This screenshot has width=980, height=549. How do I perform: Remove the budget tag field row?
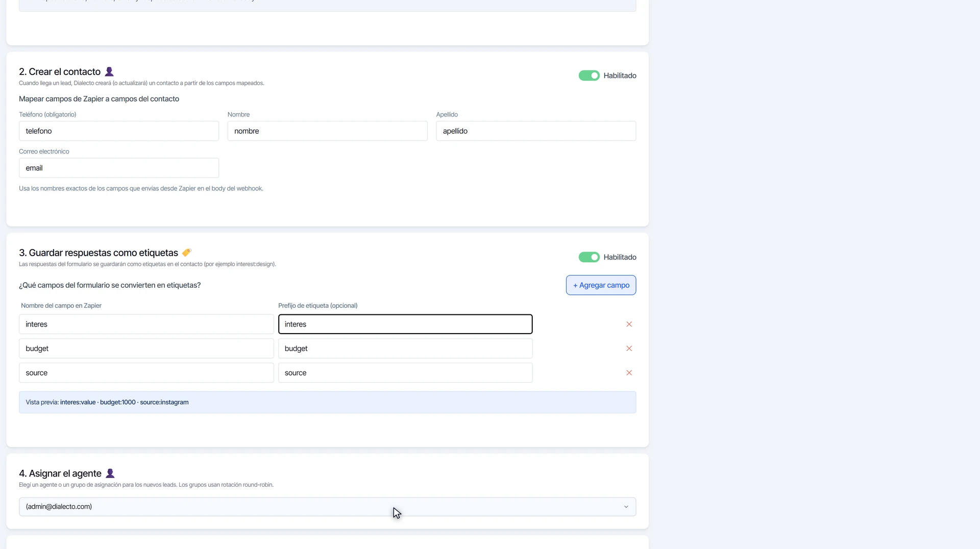click(629, 348)
